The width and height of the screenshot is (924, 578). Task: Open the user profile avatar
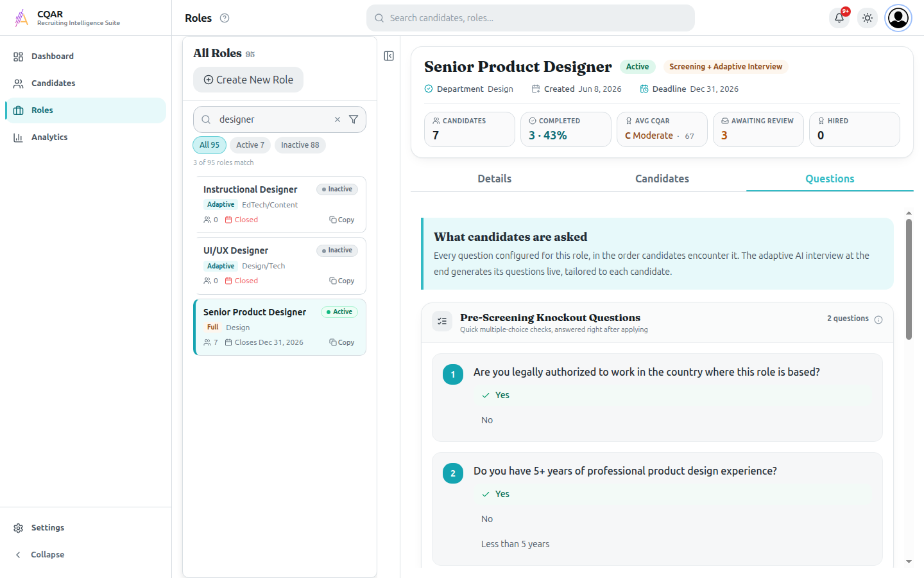point(898,18)
